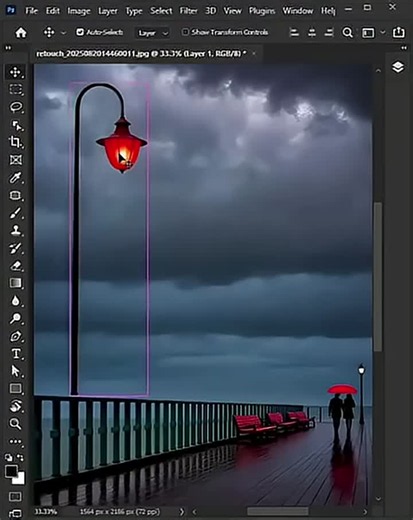413x520 pixels.
Task: Select the Horizontal Type tool
Action: [15, 354]
